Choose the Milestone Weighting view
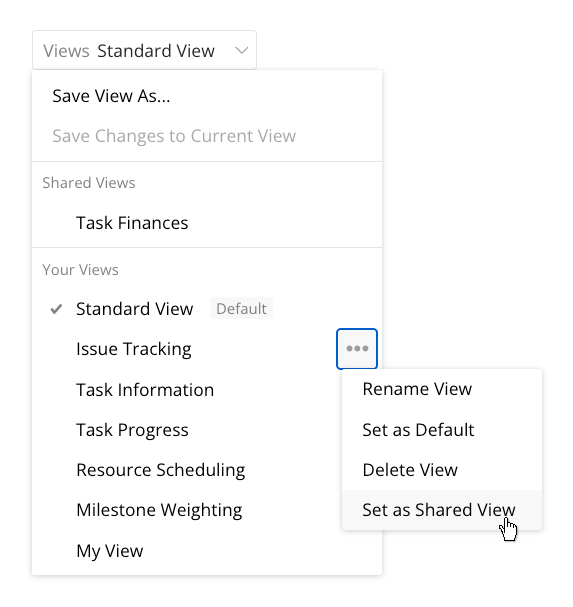The width and height of the screenshot is (573, 607). coord(159,510)
